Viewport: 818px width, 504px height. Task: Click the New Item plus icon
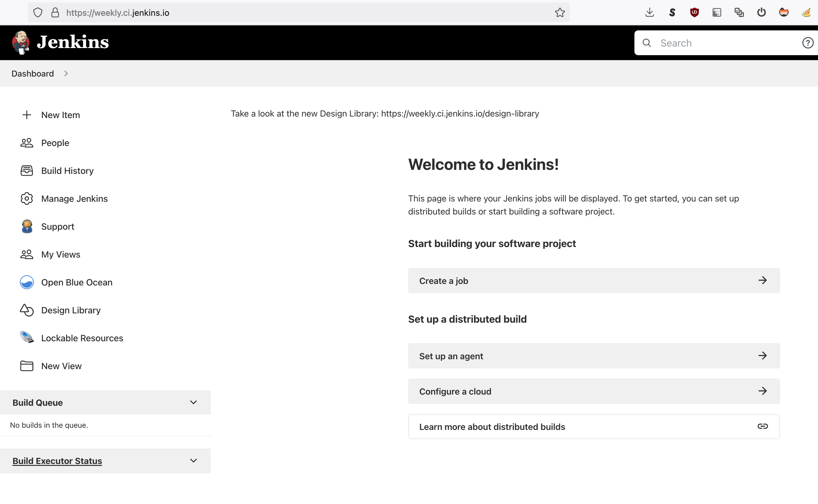[27, 115]
